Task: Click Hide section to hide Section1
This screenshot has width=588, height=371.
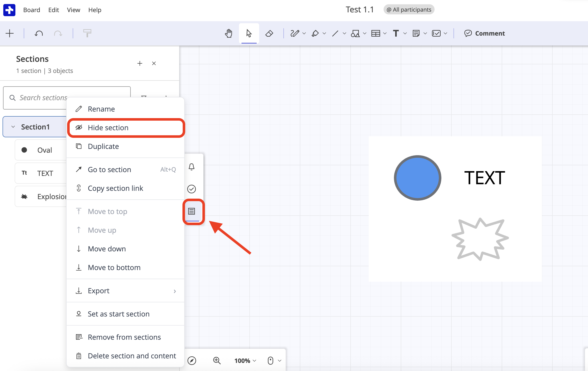Action: (x=126, y=128)
